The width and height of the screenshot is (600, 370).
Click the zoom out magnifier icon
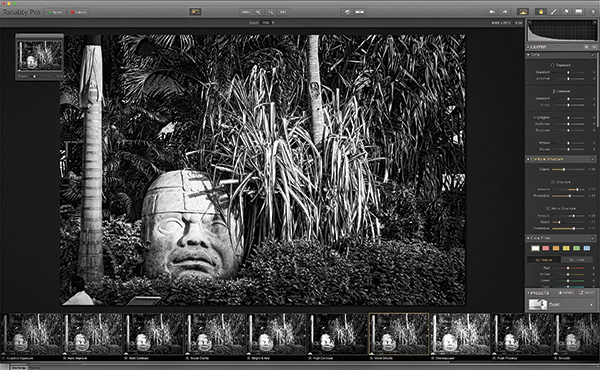271,12
